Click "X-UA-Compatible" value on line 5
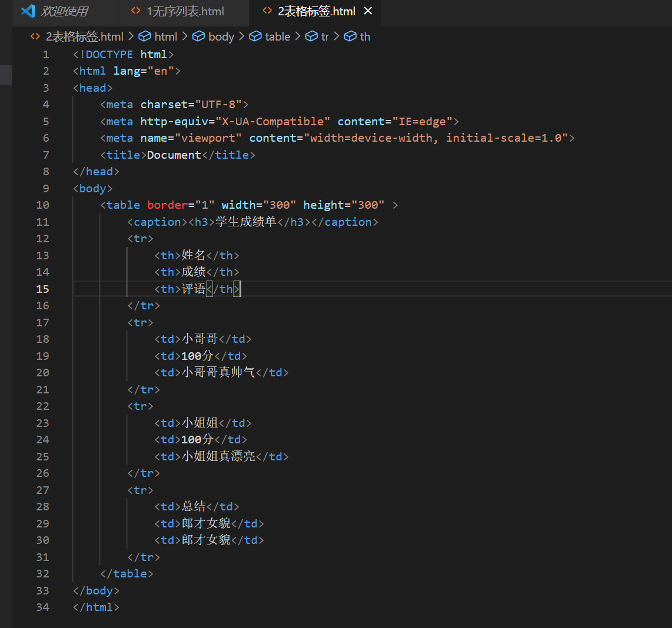This screenshot has height=628, width=672. click(272, 122)
